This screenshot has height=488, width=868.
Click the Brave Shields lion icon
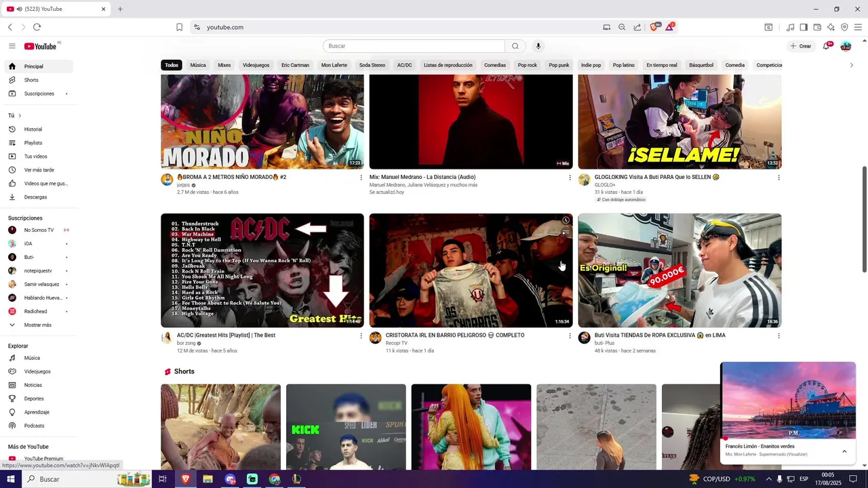tap(654, 27)
